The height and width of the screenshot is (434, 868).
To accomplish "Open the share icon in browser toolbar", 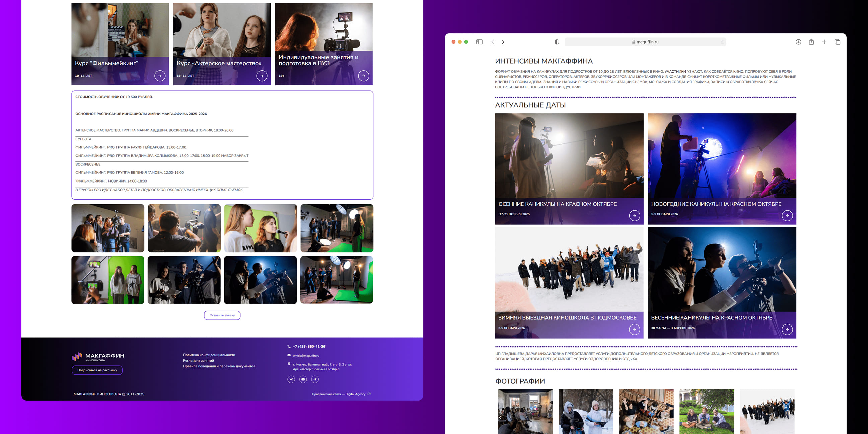I will 811,42.
